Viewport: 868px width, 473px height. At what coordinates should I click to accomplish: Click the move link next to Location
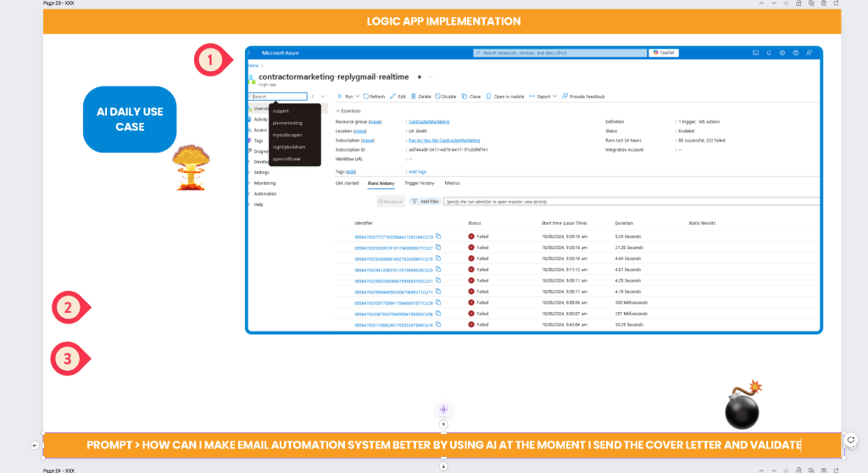[x=359, y=131]
